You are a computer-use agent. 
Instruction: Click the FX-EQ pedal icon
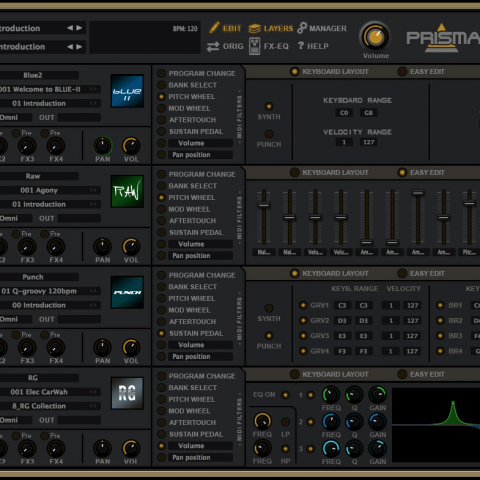coord(255,46)
